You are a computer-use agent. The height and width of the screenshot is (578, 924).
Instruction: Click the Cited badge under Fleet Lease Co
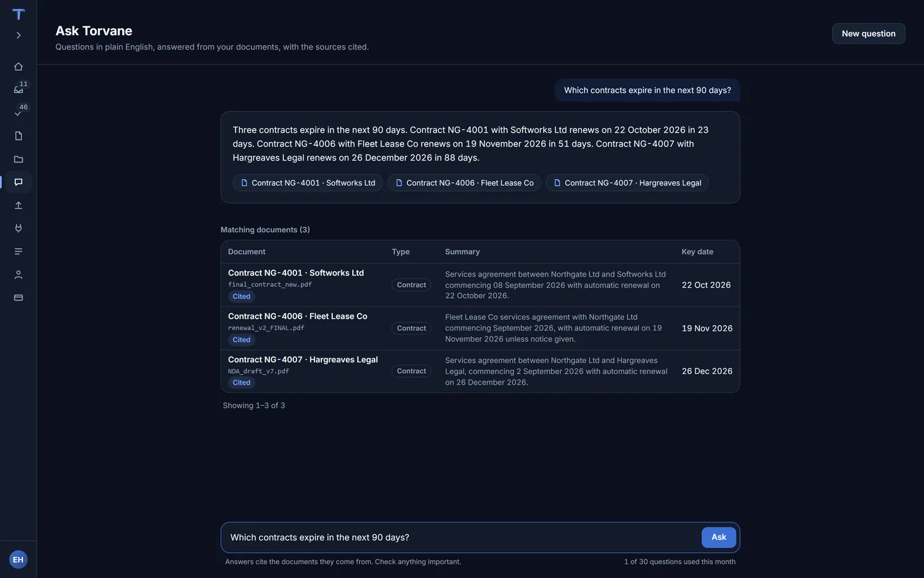(x=241, y=340)
